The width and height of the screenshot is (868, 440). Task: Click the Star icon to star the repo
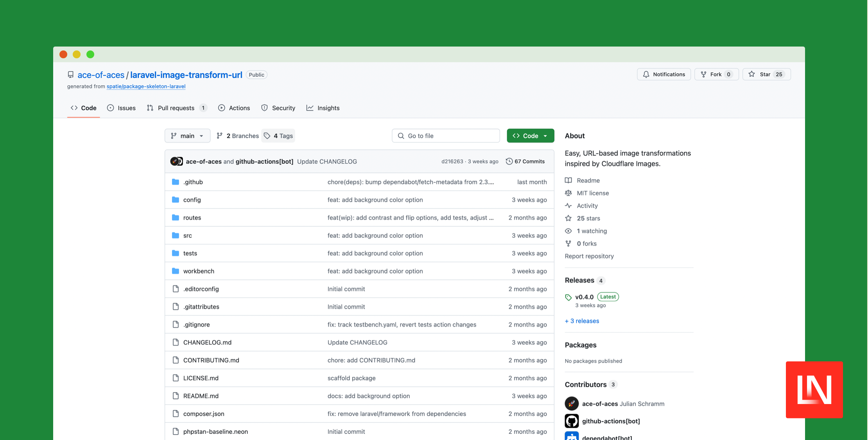[751, 74]
